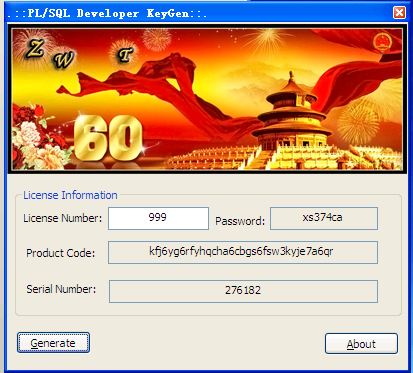Image resolution: width=413 pixels, height=373 pixels.
Task: Focus the License Number input field
Action: pos(158,218)
